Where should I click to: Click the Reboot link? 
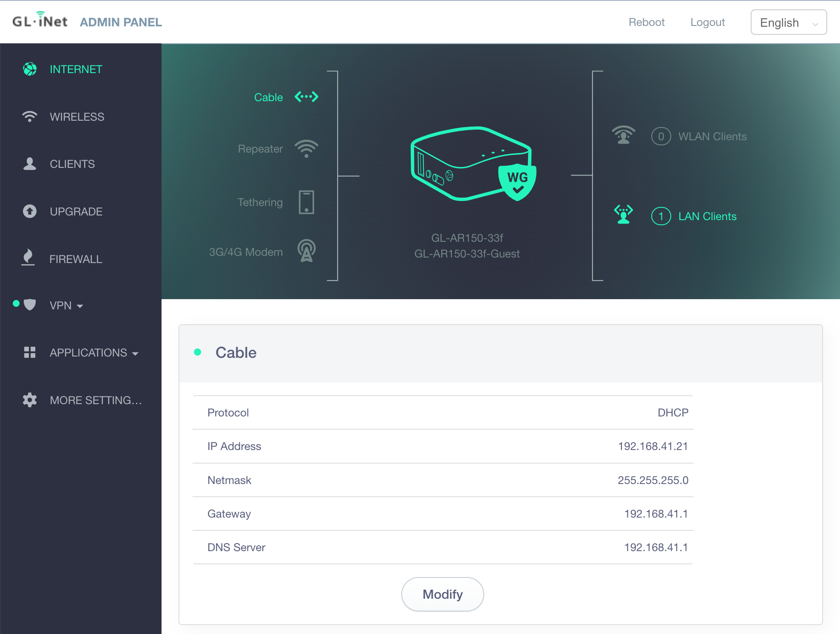pyautogui.click(x=646, y=22)
